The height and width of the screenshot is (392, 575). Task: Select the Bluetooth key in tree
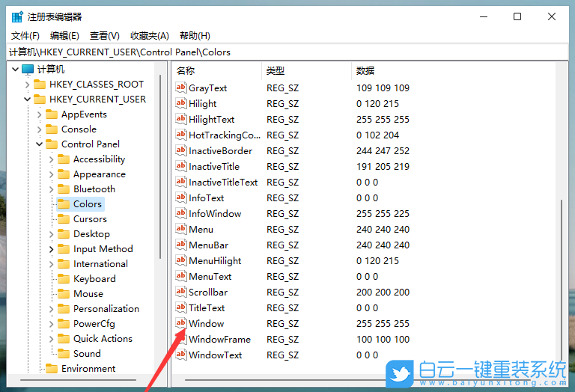(94, 189)
